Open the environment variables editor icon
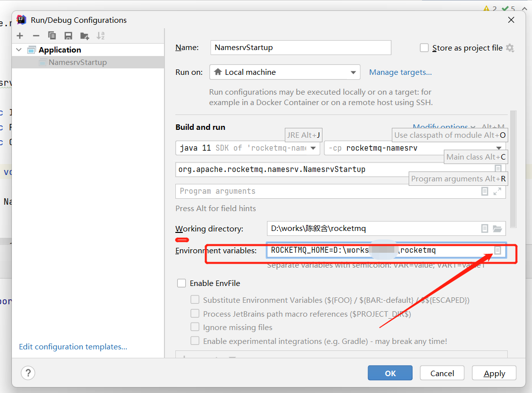Viewport: 532px width, 393px height. [x=497, y=250]
